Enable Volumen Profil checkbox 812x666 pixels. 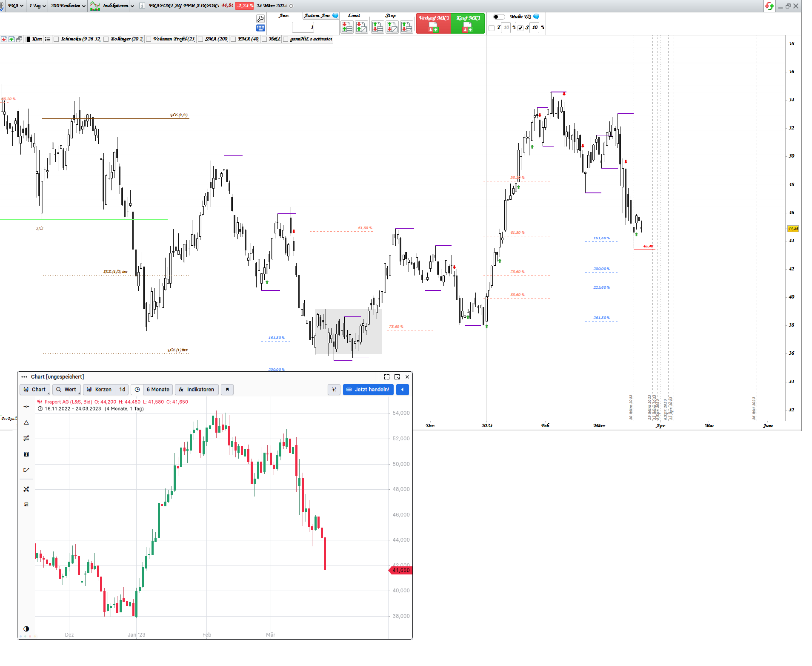[x=149, y=39]
